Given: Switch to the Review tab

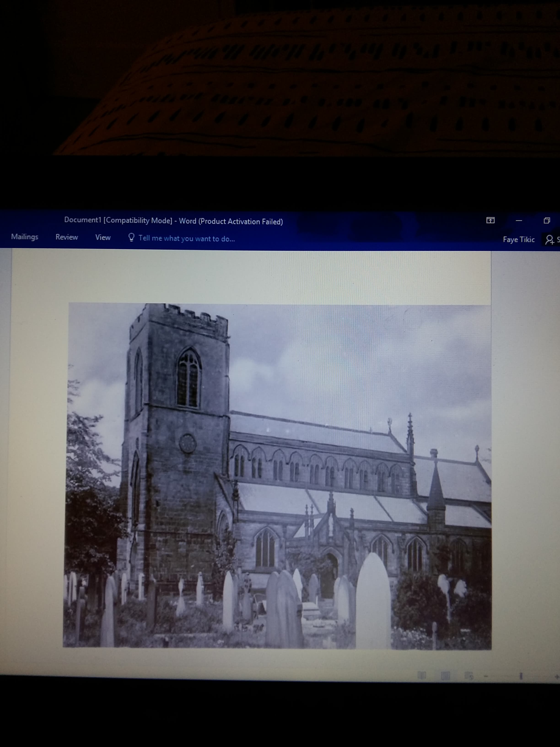Looking at the screenshot, I should pos(67,237).
